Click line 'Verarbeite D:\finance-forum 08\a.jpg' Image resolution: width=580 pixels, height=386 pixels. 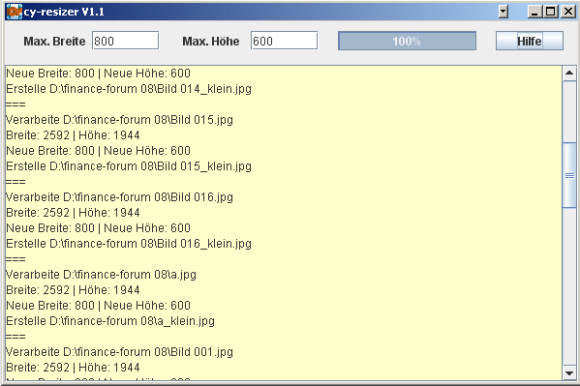(x=101, y=275)
